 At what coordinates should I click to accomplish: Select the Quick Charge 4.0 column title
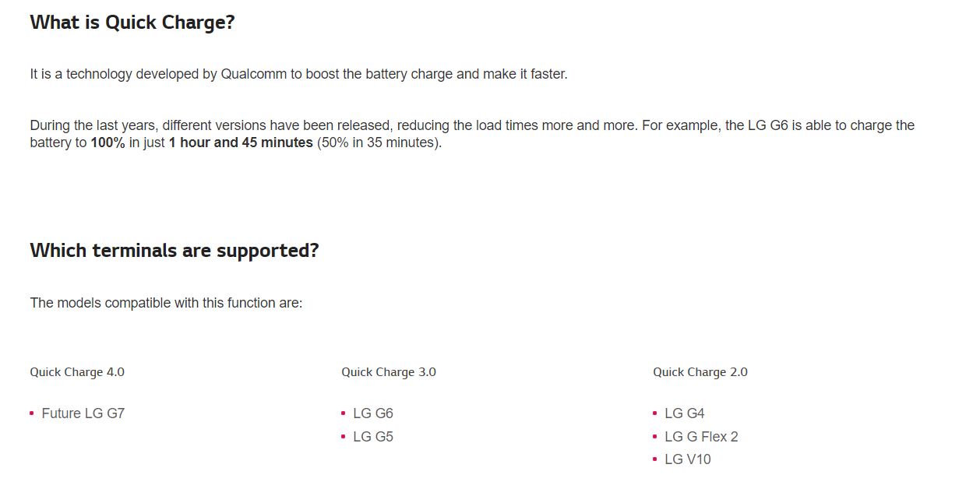[x=77, y=372]
